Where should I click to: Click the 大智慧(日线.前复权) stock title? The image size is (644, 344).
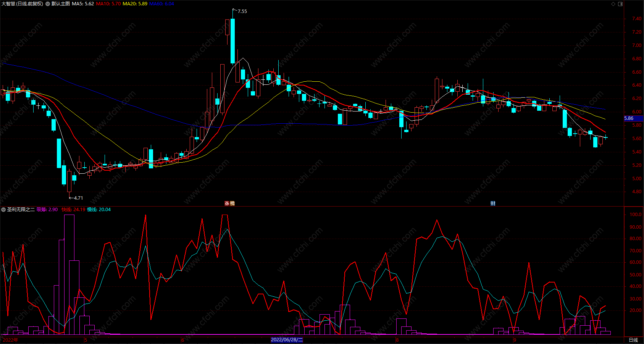coord(22,4)
